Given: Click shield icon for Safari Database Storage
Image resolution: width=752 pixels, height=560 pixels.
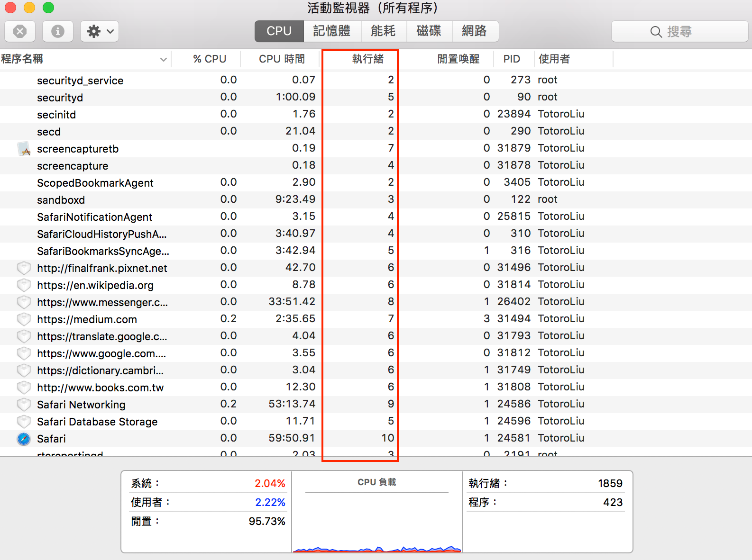Looking at the screenshot, I should (x=24, y=422).
